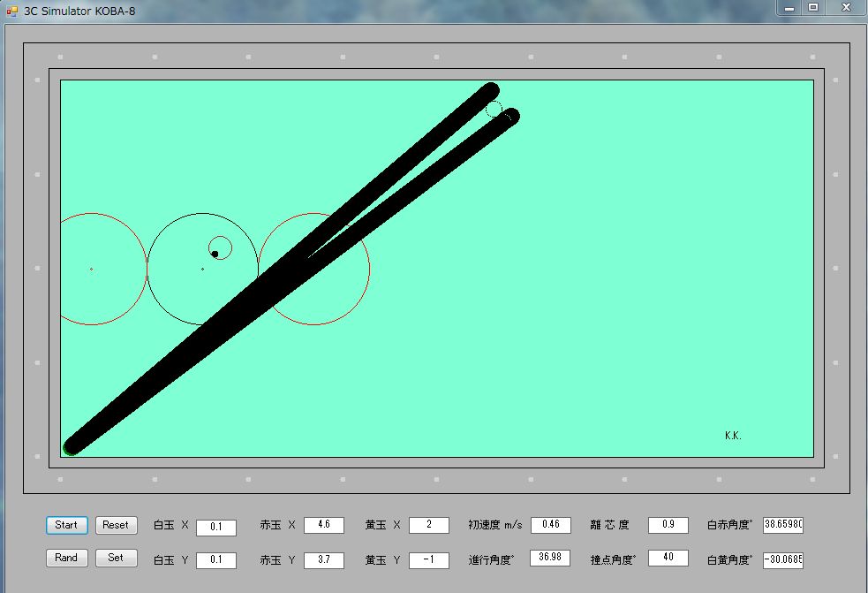This screenshot has width=868, height=593.
Task: Select the 白黄角度 value field
Action: [782, 560]
